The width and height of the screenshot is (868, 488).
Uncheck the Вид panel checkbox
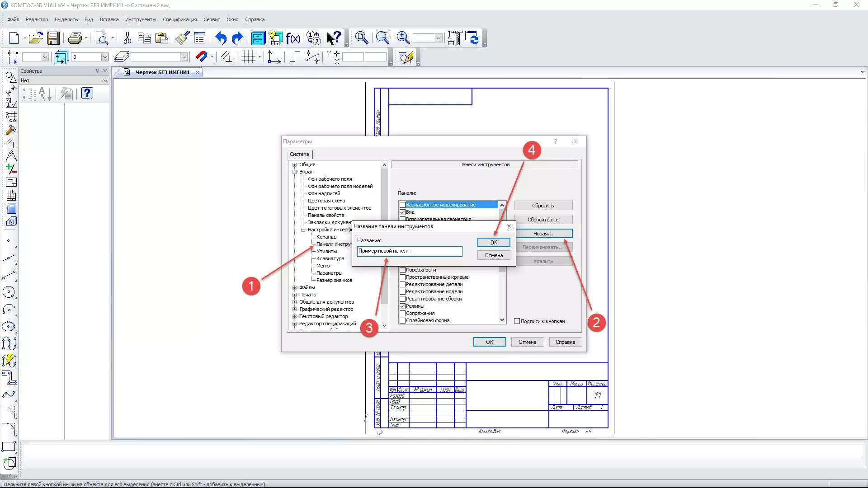click(x=402, y=212)
